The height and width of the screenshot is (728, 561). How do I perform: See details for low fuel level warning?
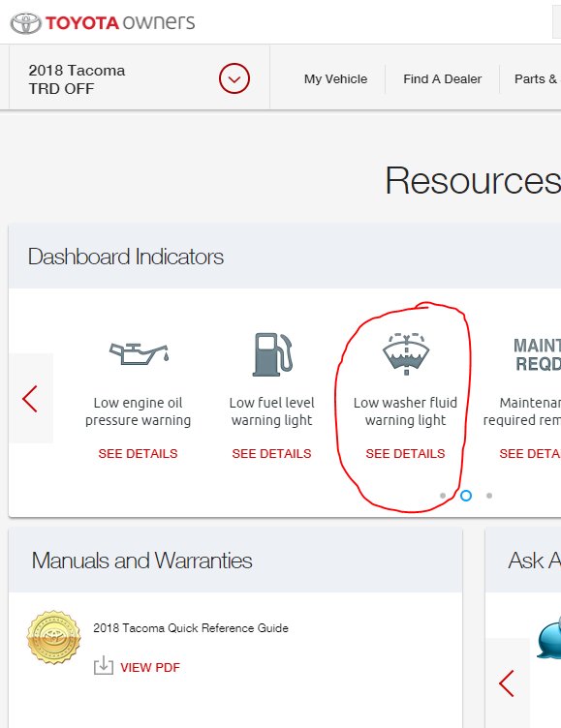tap(271, 453)
